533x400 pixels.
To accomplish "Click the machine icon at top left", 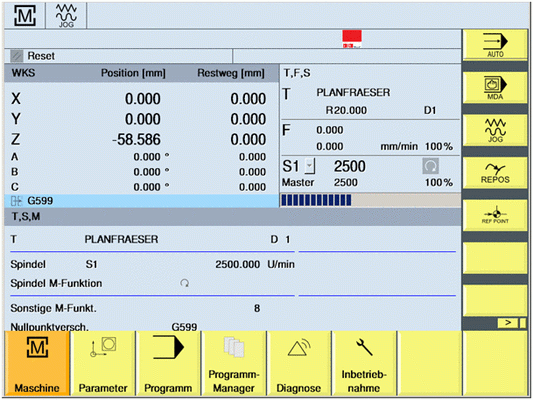I will tap(25, 16).
